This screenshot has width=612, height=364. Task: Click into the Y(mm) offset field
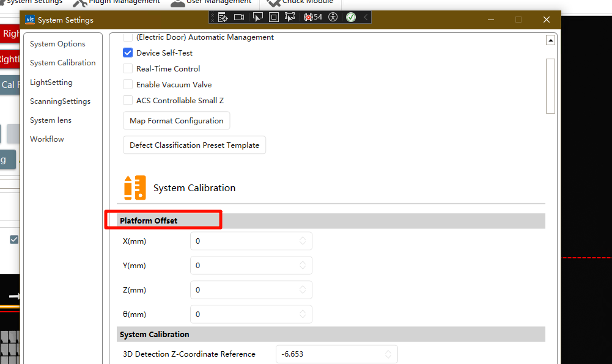(251, 266)
